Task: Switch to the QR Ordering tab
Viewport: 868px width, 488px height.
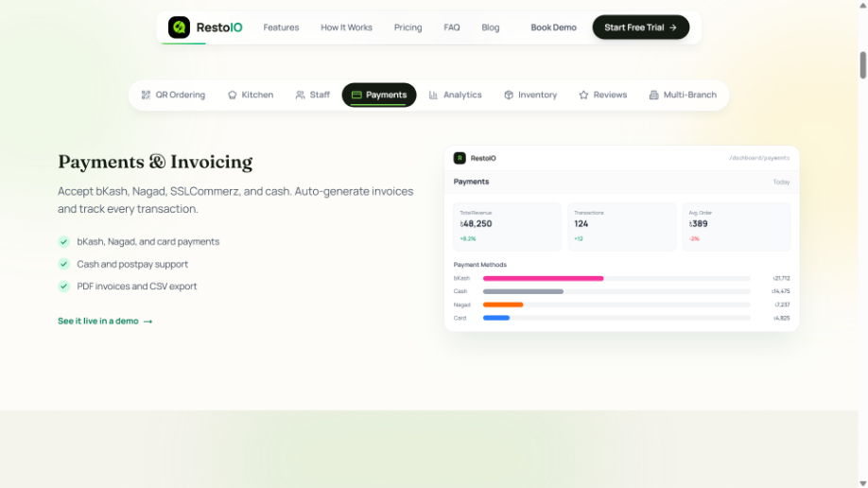Action: tap(173, 95)
